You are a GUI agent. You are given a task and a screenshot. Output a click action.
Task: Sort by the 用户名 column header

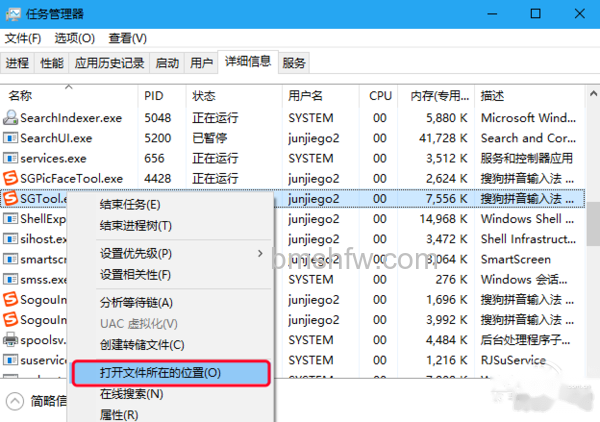click(x=321, y=95)
